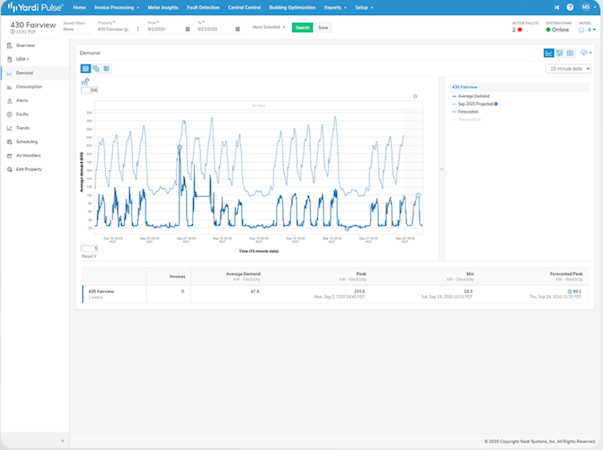603x450 pixels.
Task: Click the From date field
Action: tap(165, 29)
